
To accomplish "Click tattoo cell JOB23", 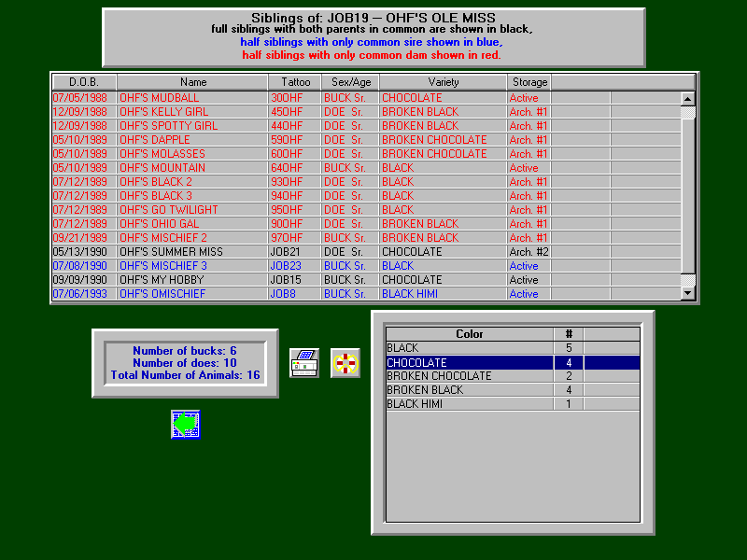I will pyautogui.click(x=295, y=266).
